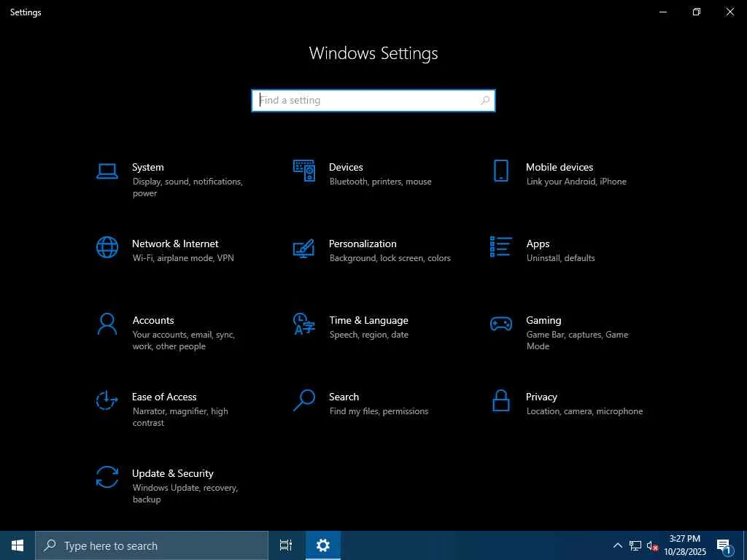Open the Apps list icon
The height and width of the screenshot is (560, 747).
pyautogui.click(x=500, y=246)
